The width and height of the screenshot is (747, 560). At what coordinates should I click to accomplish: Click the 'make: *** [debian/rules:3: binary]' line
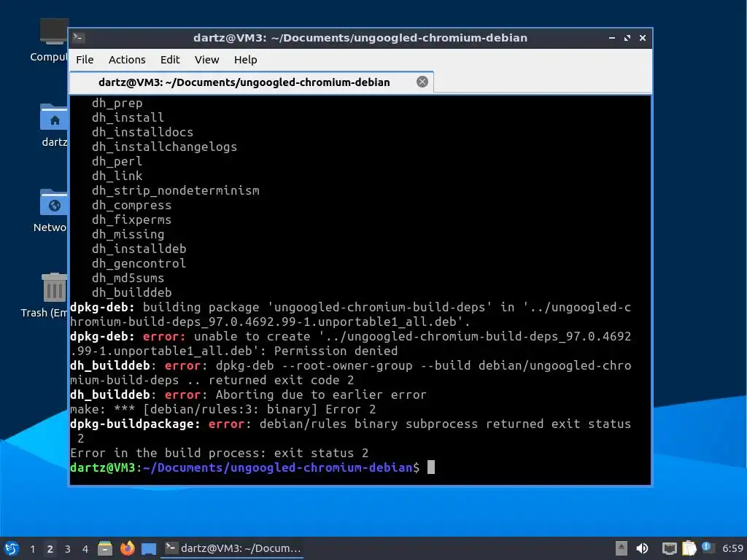coord(223,410)
